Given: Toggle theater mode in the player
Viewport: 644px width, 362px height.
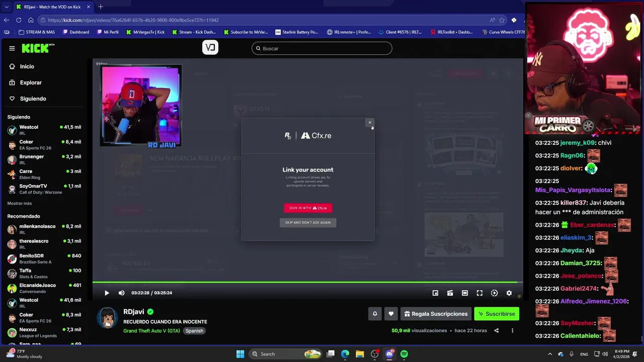Looking at the screenshot, I should [x=465, y=293].
